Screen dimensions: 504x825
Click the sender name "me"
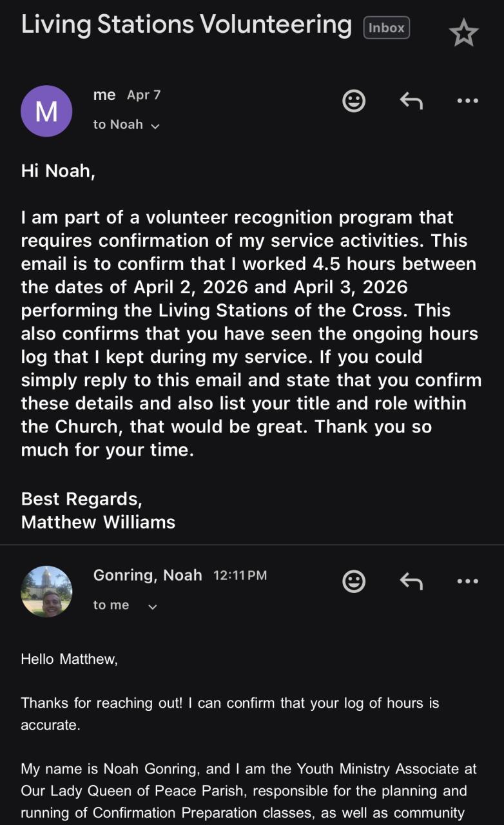104,95
